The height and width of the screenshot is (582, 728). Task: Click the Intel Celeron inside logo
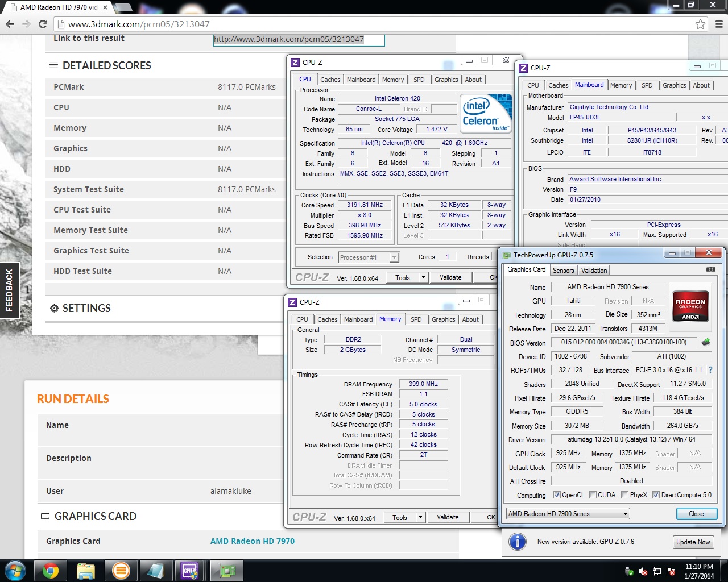pyautogui.click(x=486, y=113)
